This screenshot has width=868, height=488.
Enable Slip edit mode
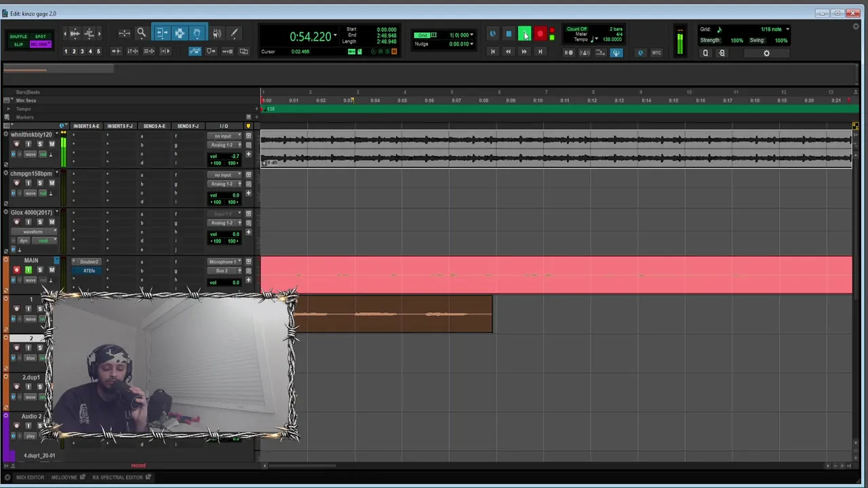point(18,44)
